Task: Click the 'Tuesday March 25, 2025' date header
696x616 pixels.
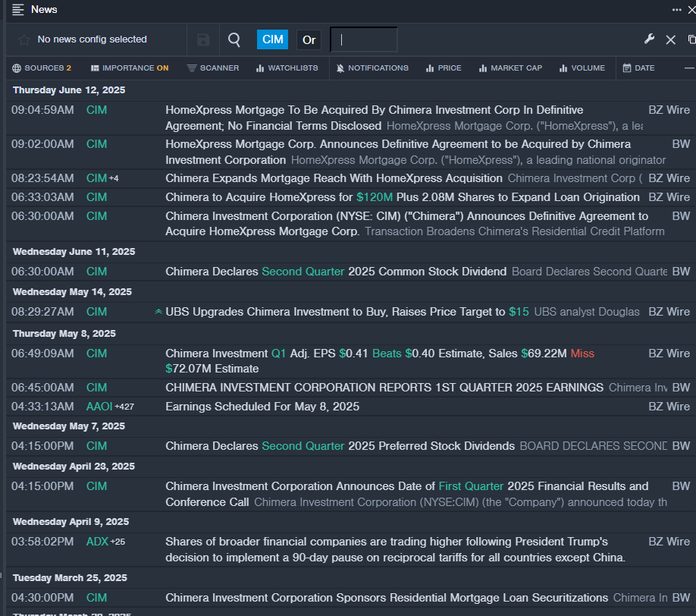Action: 70,578
